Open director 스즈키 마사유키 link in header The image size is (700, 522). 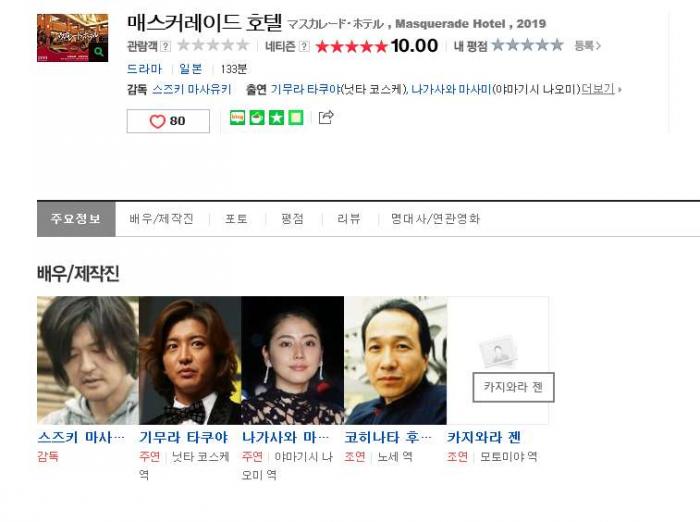point(192,89)
